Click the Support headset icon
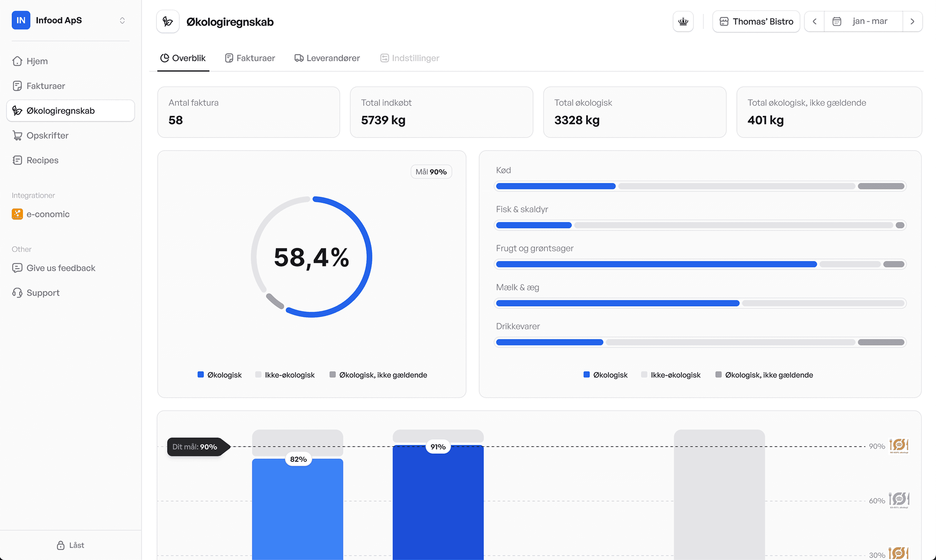 17,293
